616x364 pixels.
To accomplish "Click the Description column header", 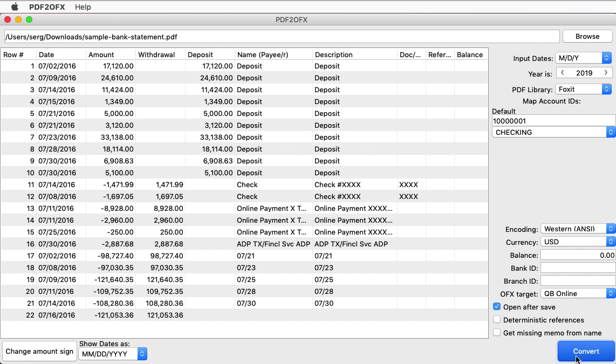I will click(355, 54).
